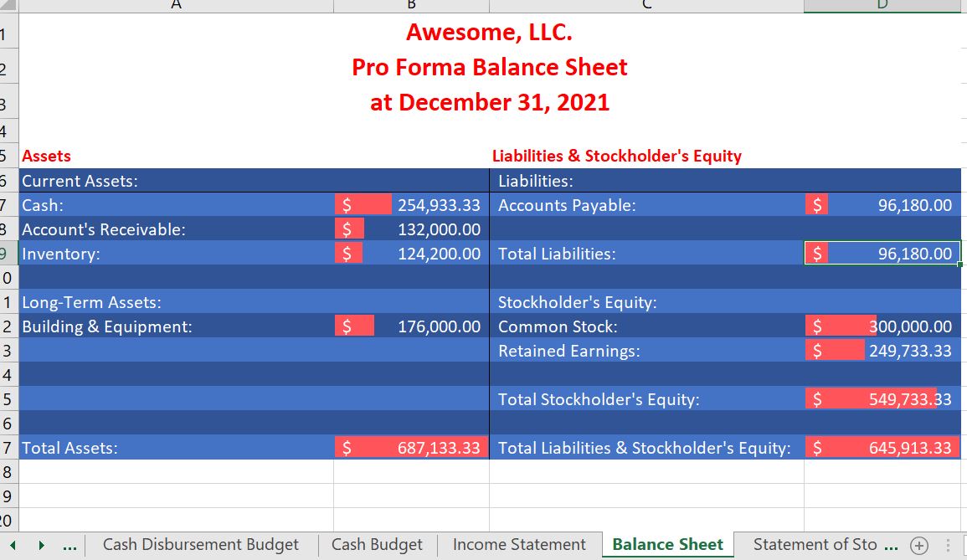
Task: Click the Awesome, LLC. title cell
Action: pyautogui.click(x=489, y=33)
